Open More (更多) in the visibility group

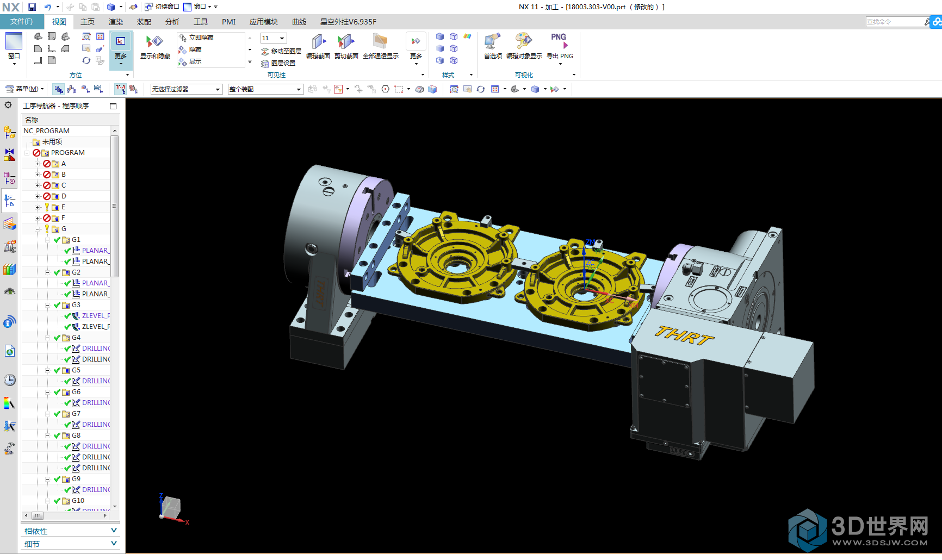pyautogui.click(x=416, y=48)
